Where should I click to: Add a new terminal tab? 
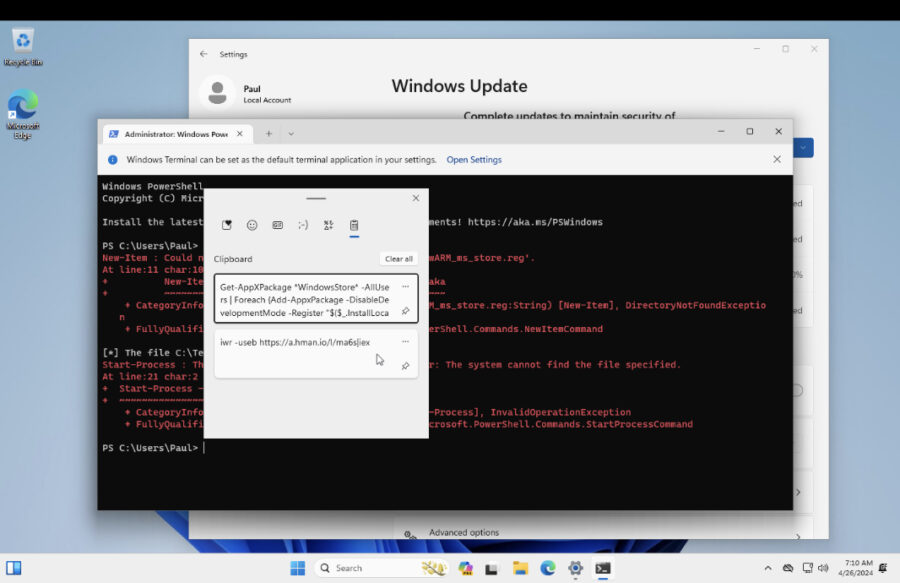268,133
